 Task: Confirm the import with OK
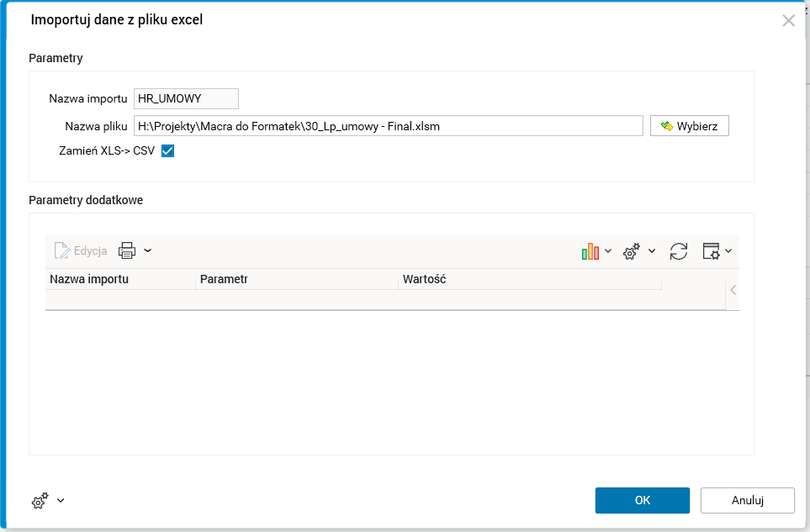[642, 500]
